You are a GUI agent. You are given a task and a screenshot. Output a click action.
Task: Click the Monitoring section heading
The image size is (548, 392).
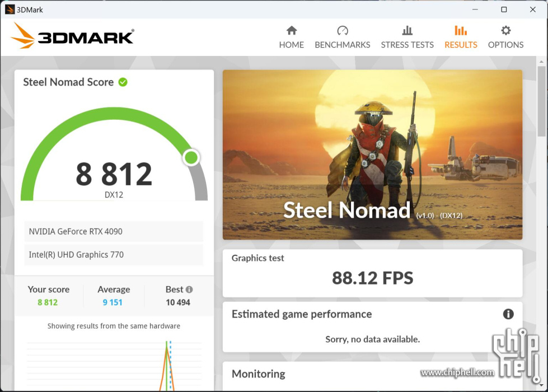point(258,374)
